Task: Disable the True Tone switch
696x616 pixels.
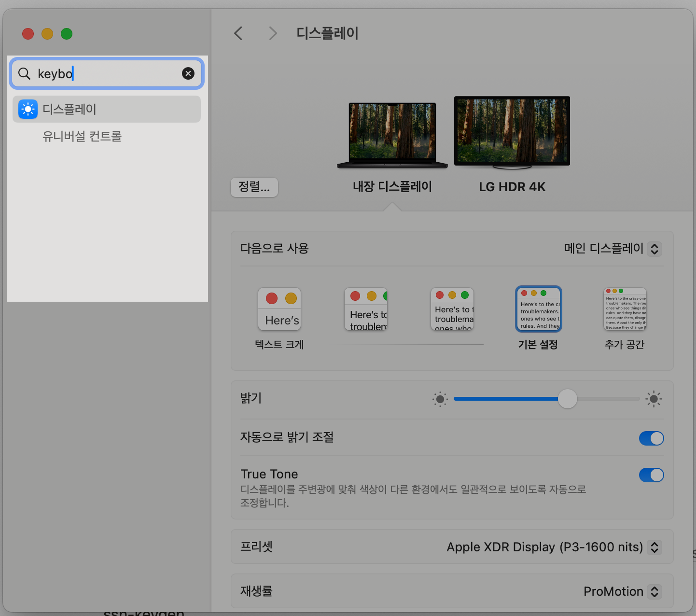Action: (651, 475)
